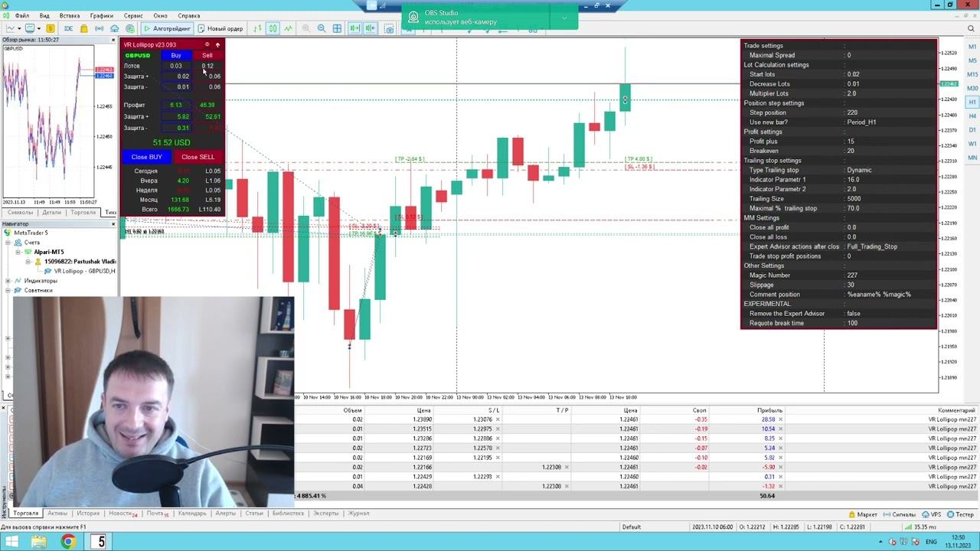Viewport: 980px width, 551px height.
Task: Close the 28.58 profit position
Action: point(780,419)
